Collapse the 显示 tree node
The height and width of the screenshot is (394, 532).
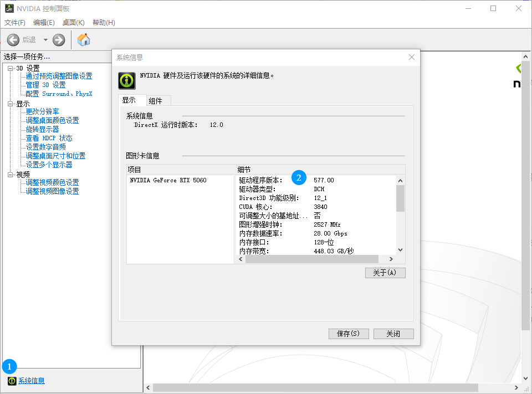point(10,104)
